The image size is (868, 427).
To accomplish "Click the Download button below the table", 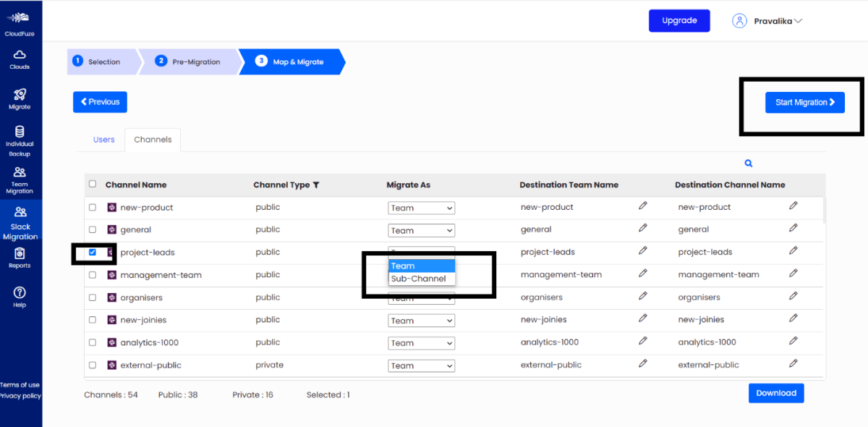I will [x=775, y=393].
